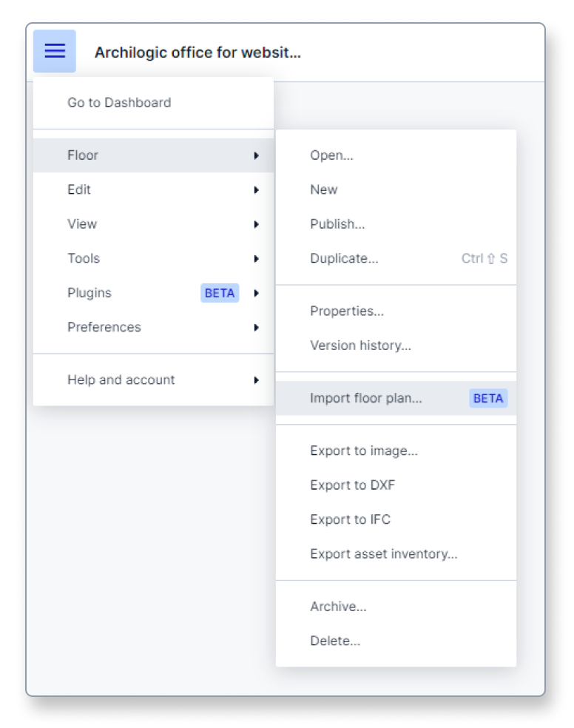Open Version history...
This screenshot has width=574, height=728.
click(360, 346)
